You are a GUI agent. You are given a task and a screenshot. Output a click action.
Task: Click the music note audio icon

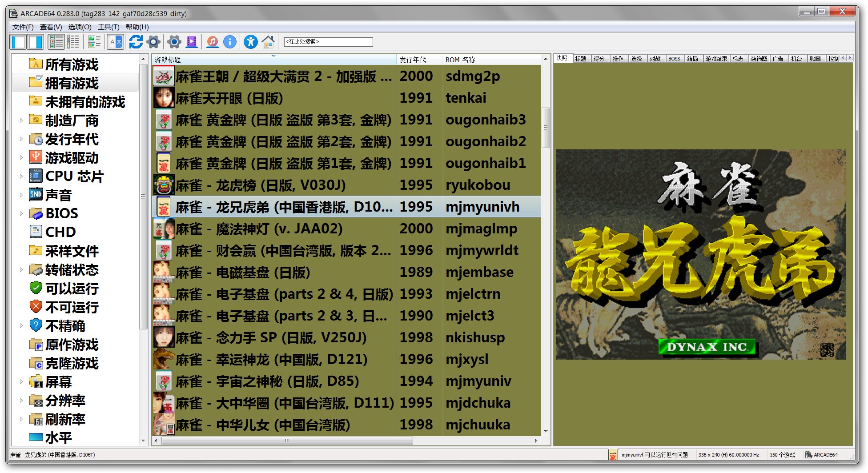pyautogui.click(x=213, y=42)
